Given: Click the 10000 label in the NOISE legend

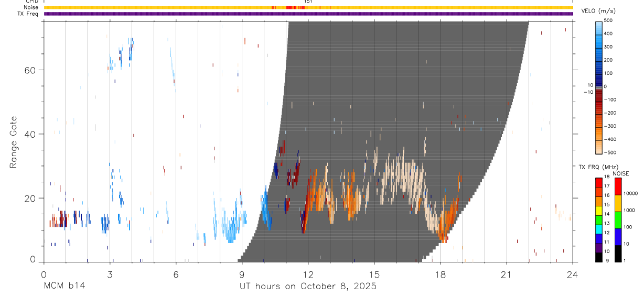Looking at the screenshot, I should point(631,193).
